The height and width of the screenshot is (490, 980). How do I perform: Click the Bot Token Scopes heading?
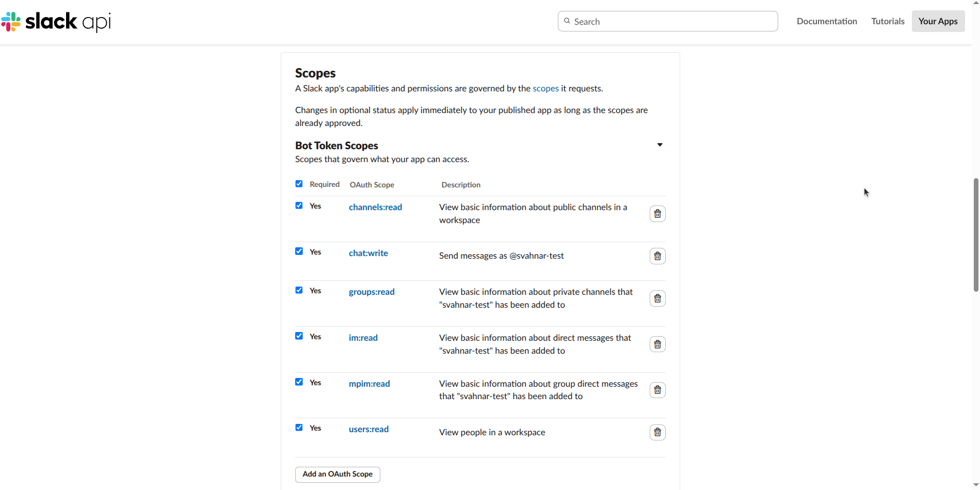336,146
